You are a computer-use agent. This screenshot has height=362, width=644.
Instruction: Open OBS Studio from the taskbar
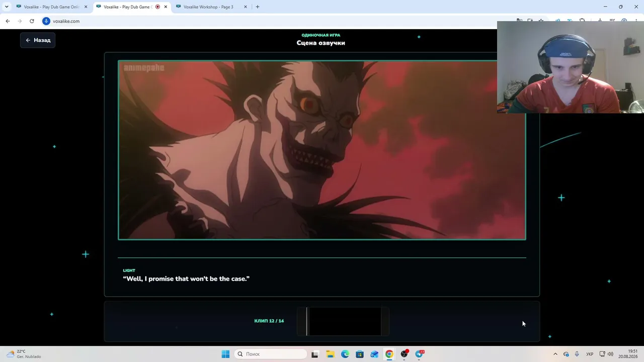tap(404, 354)
